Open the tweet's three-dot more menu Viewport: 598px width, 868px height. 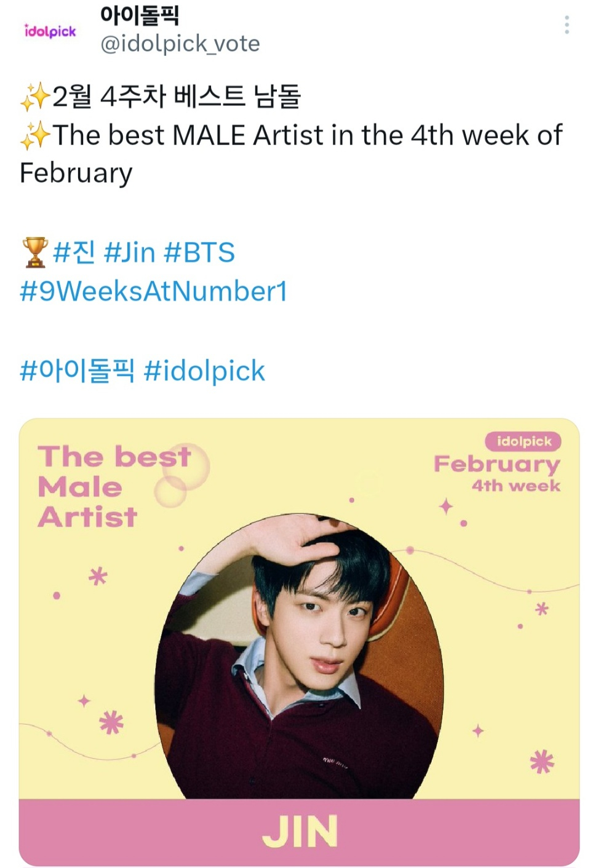[x=566, y=25]
